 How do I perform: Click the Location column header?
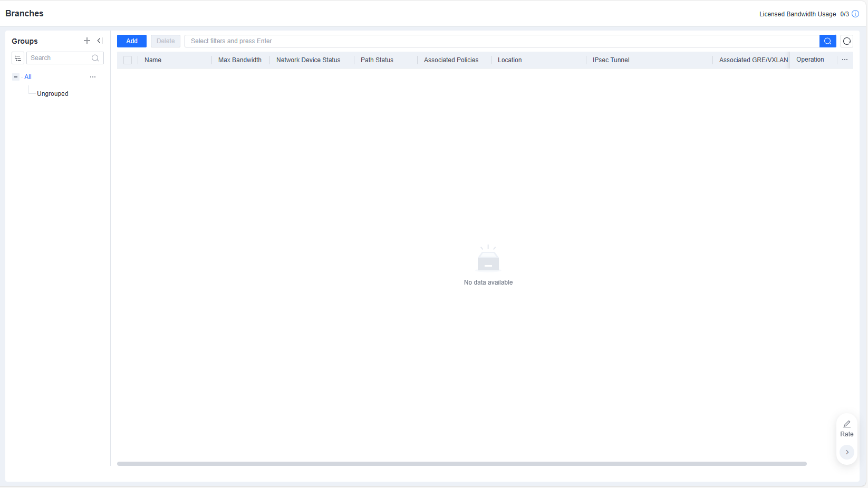[x=510, y=60]
